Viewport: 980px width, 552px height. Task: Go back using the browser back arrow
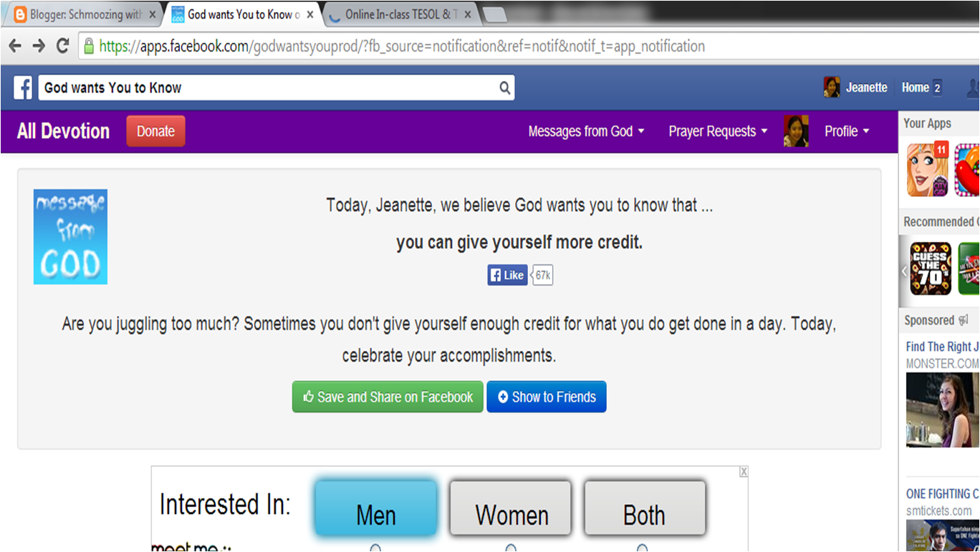(15, 46)
